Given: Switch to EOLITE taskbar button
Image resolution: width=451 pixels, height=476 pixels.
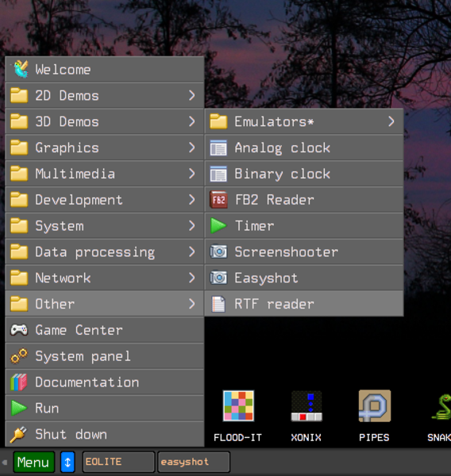Looking at the screenshot, I should pos(118,462).
